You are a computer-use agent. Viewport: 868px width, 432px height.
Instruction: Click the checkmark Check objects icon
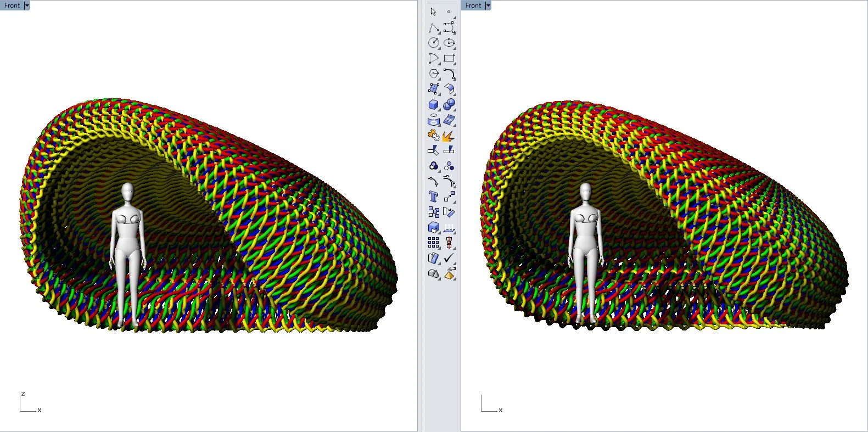449,258
